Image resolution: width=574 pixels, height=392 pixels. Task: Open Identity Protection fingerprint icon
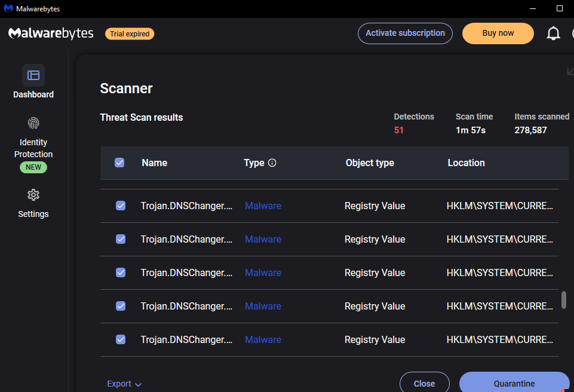click(x=33, y=124)
